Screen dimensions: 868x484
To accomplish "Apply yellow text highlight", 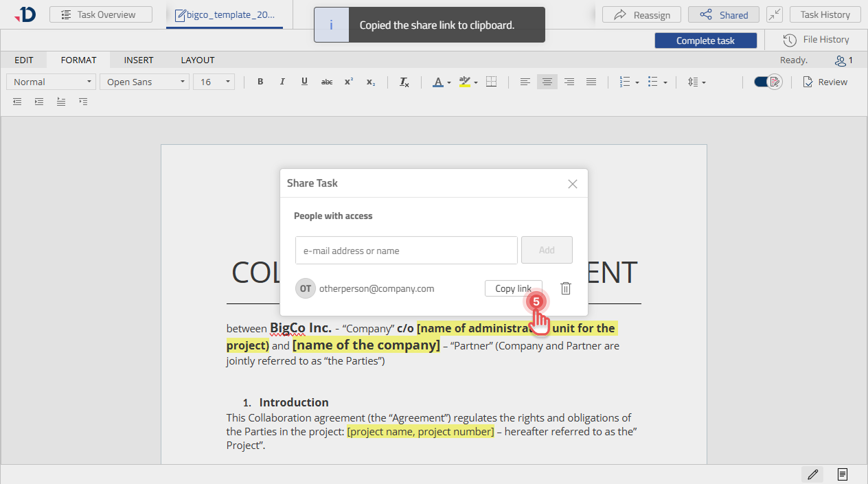I will point(464,82).
